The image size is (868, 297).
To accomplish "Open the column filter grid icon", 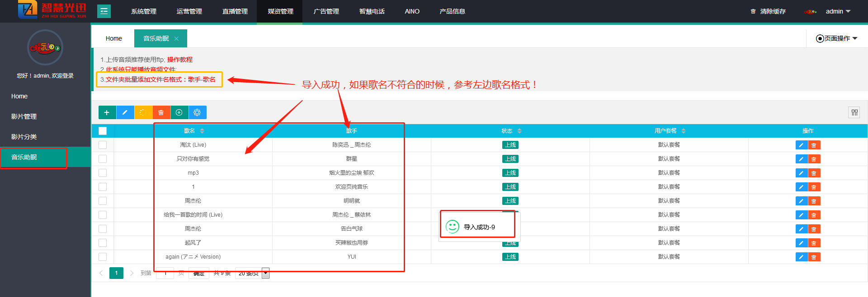I will click(854, 112).
